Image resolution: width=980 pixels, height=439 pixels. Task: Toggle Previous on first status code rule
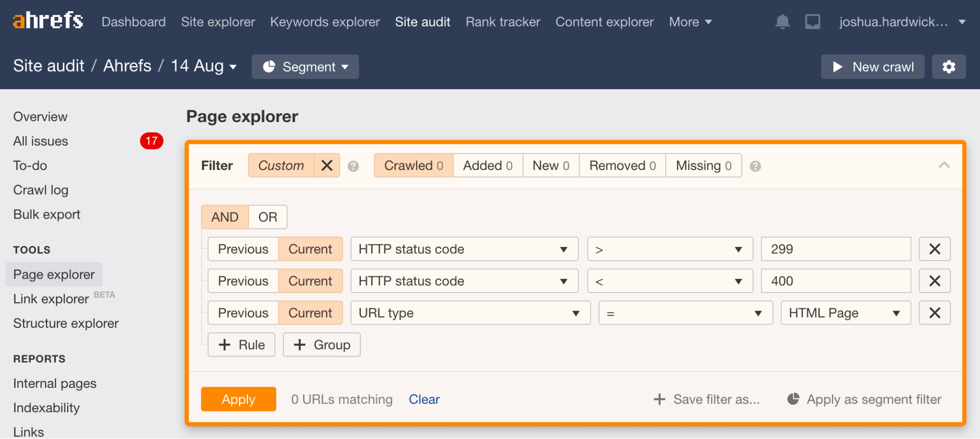pyautogui.click(x=243, y=249)
